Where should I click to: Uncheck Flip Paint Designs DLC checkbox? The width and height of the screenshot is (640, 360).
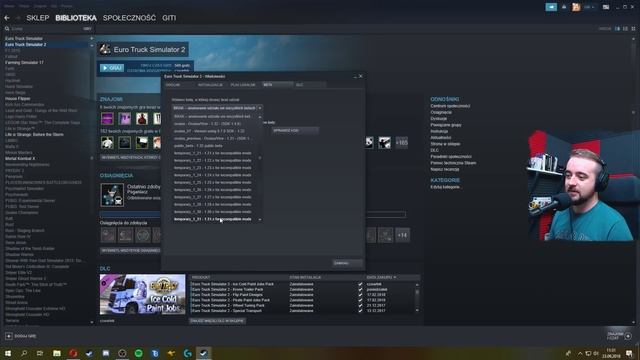point(360,295)
